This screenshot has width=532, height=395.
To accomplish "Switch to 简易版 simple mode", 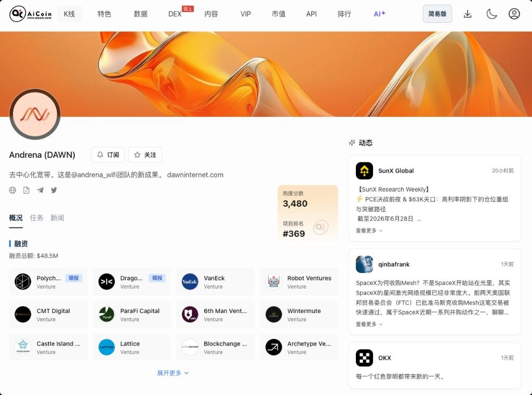I will point(437,14).
